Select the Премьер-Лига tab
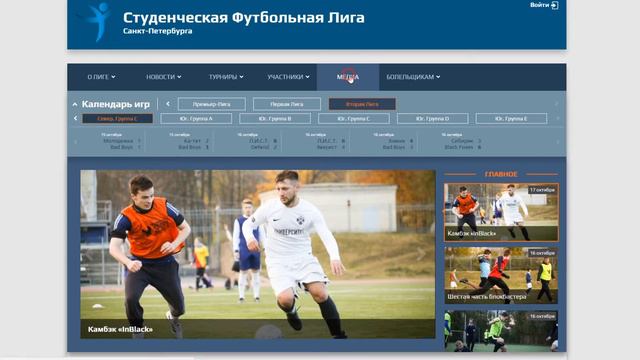 [212, 104]
